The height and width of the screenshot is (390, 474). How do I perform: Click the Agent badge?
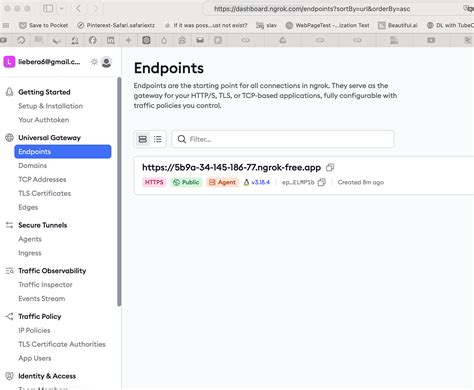tap(222, 182)
